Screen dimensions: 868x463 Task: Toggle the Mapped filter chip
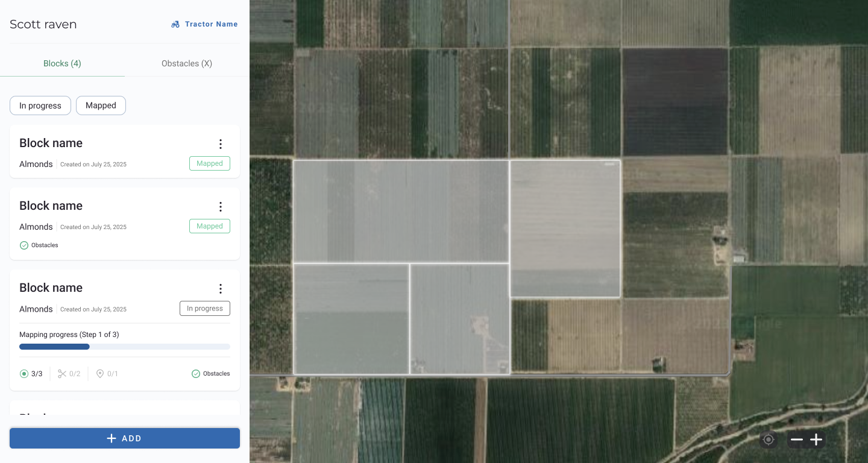[101, 106]
